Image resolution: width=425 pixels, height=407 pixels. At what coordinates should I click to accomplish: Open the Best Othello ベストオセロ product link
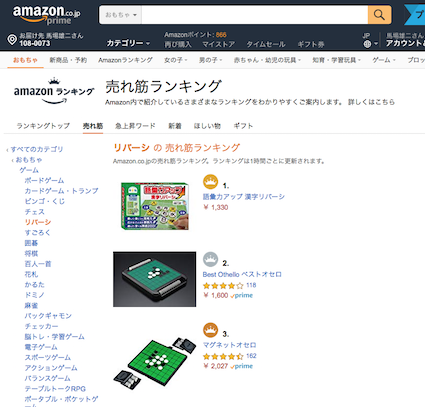coord(242,274)
